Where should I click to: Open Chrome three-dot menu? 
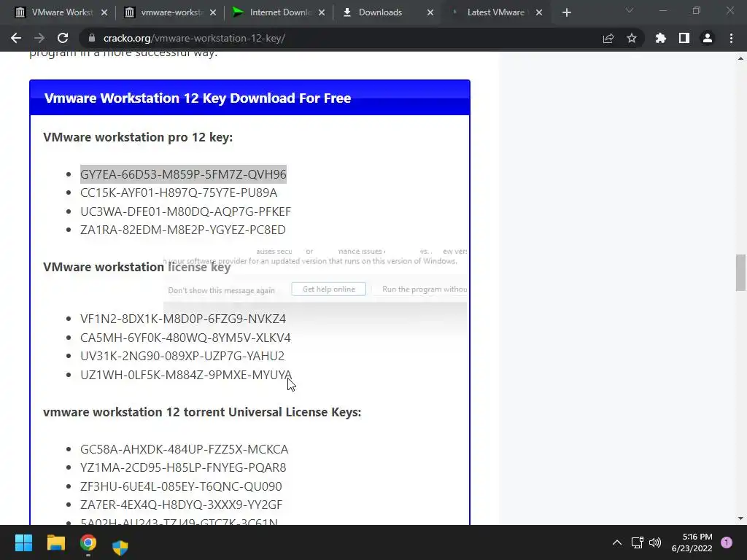pyautogui.click(x=731, y=38)
